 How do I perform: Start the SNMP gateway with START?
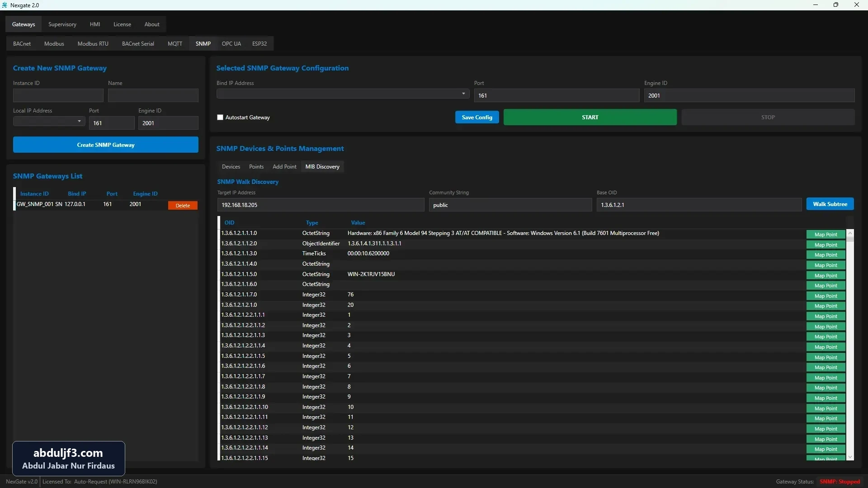coord(590,117)
